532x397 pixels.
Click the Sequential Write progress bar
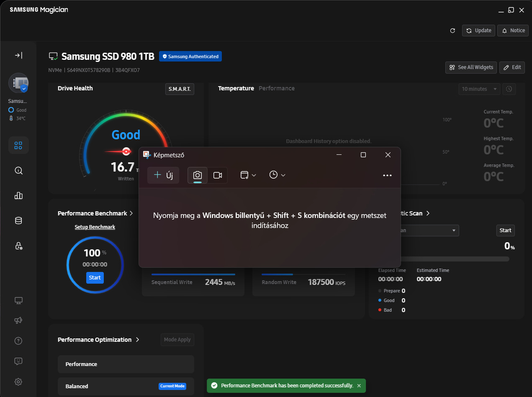point(193,274)
